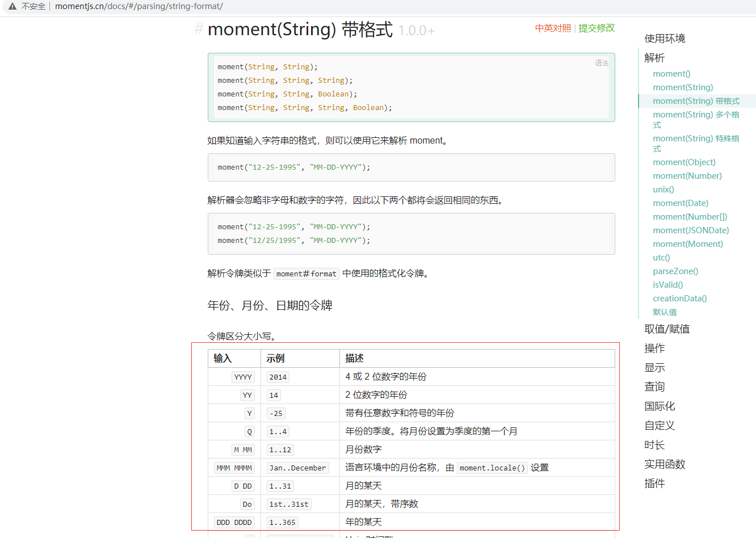Open parseZone() sidebar link
Viewport: 756px width, 538px height.
pyautogui.click(x=675, y=271)
